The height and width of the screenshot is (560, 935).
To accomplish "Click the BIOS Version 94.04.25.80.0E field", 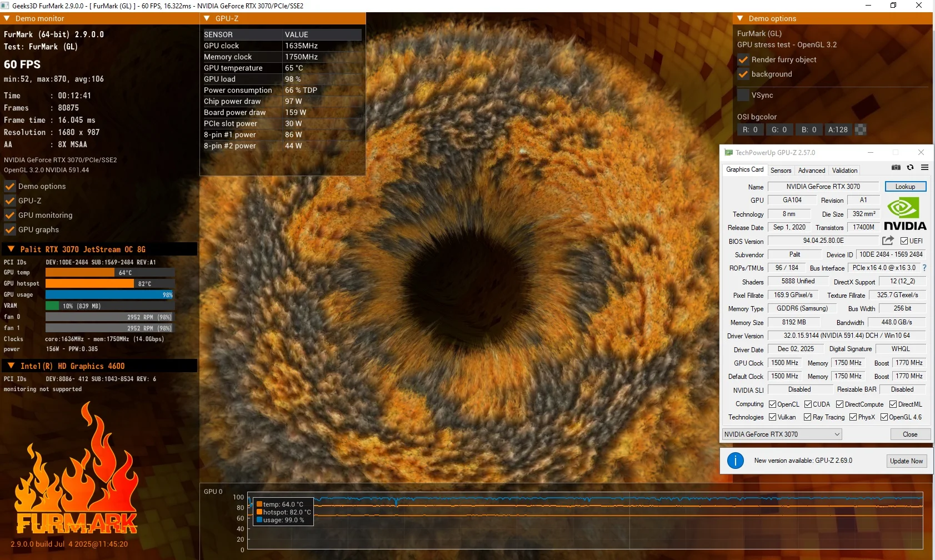I will click(x=823, y=241).
